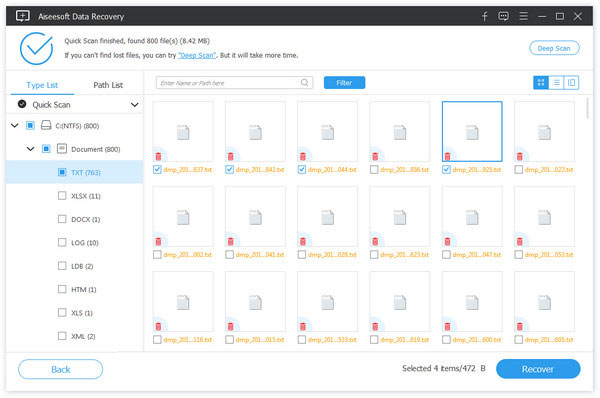Check dmp_201...856.txt file
600x398 pixels.
pos(374,170)
